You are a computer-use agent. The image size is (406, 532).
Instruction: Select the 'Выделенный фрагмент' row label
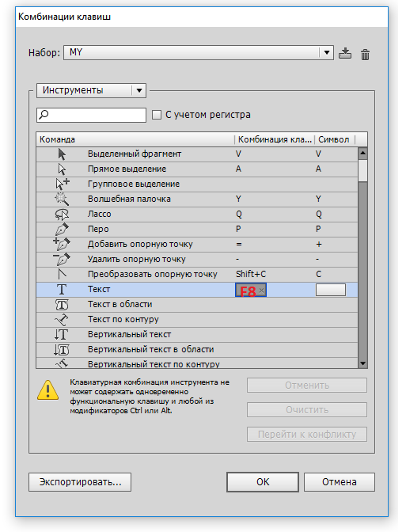pyautogui.click(x=135, y=154)
